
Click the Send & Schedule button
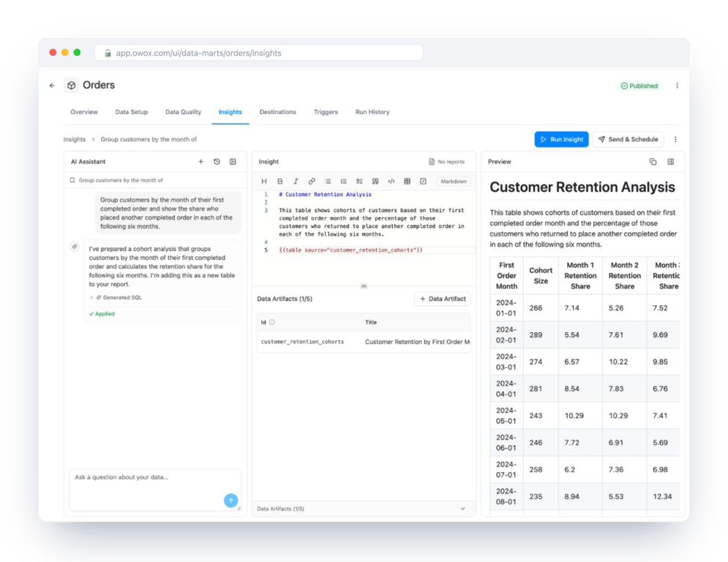628,139
